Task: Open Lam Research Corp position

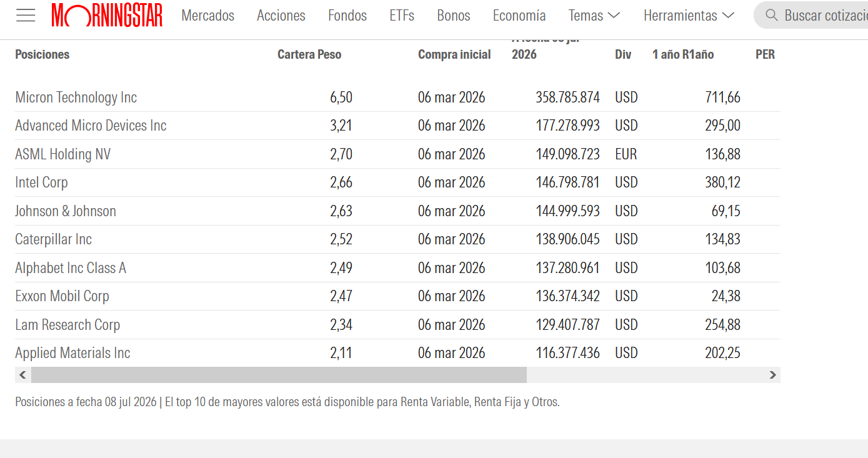Action: coord(67,325)
